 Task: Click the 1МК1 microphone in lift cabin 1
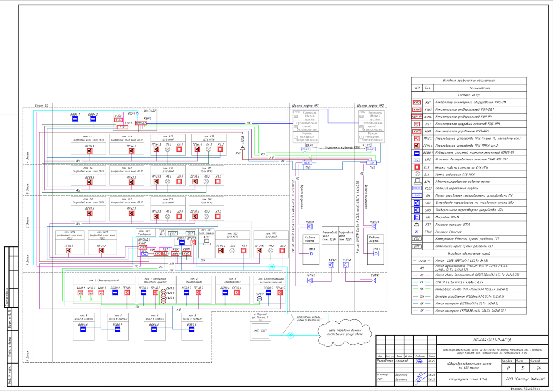pos(311,253)
